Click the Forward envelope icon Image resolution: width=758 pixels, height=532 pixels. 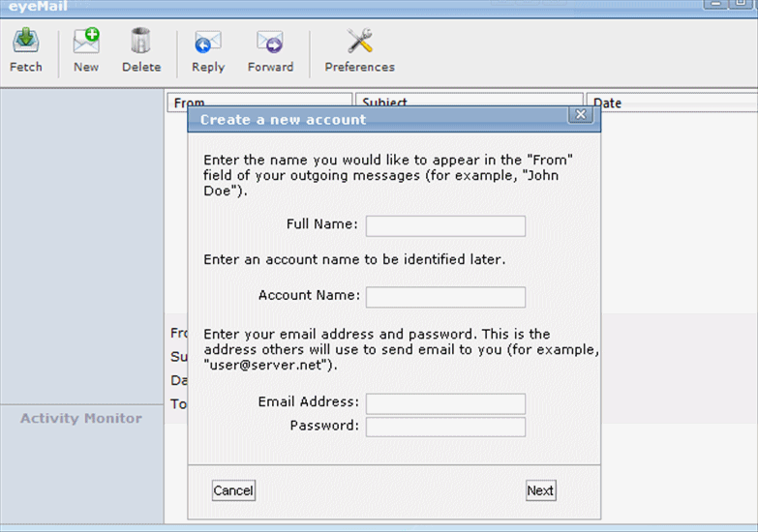[x=270, y=43]
